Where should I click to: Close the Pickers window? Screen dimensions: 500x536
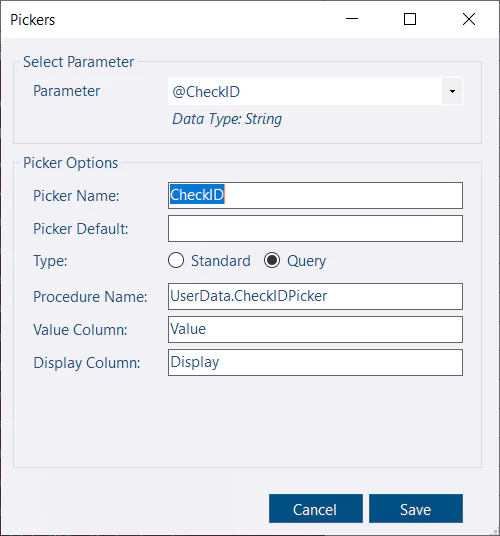coord(469,19)
